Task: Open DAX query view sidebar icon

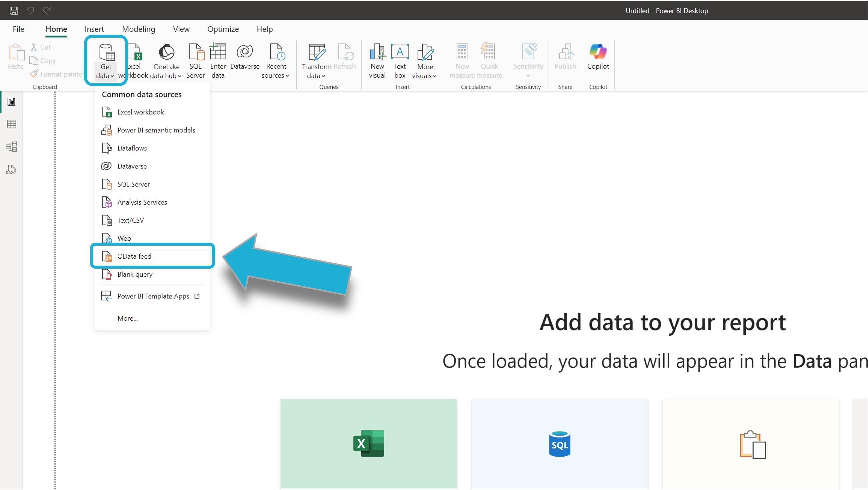Action: (x=11, y=170)
